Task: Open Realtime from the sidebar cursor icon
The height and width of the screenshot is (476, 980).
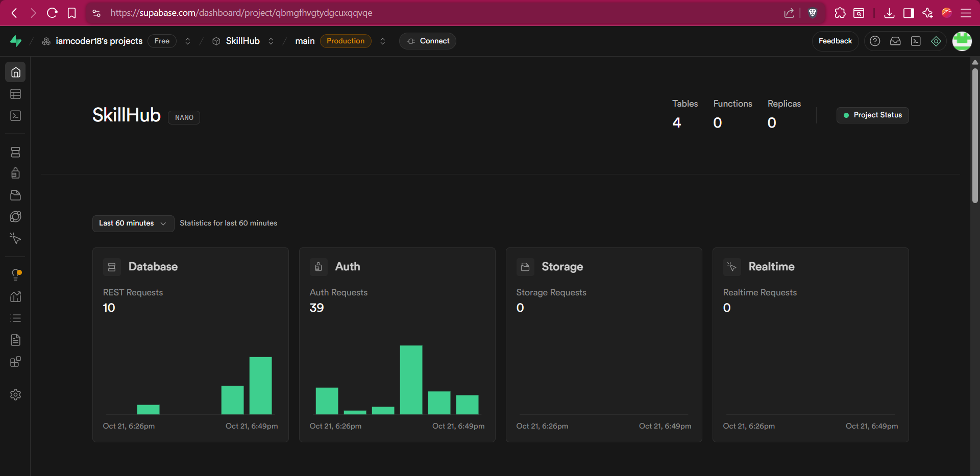Action: (x=16, y=239)
